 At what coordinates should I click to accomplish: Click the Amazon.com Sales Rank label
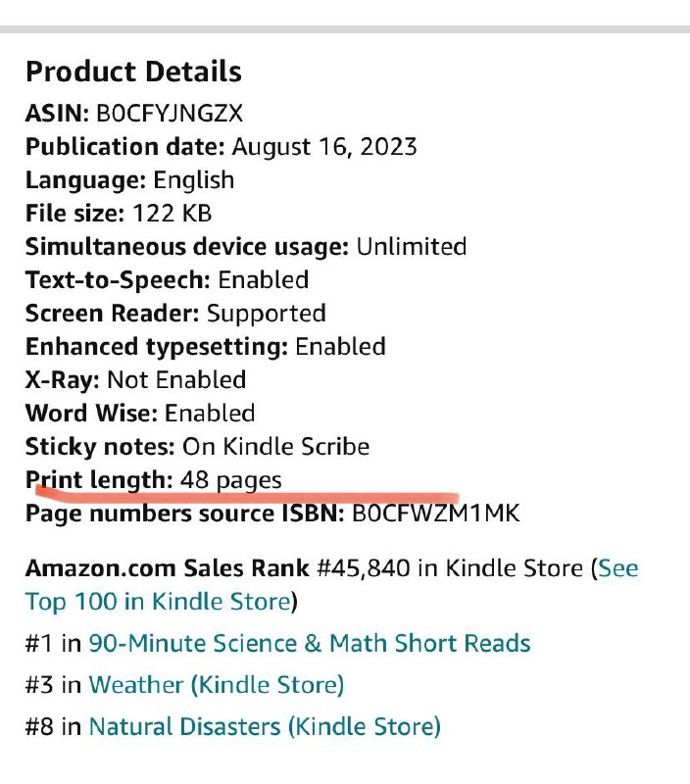click(168, 568)
